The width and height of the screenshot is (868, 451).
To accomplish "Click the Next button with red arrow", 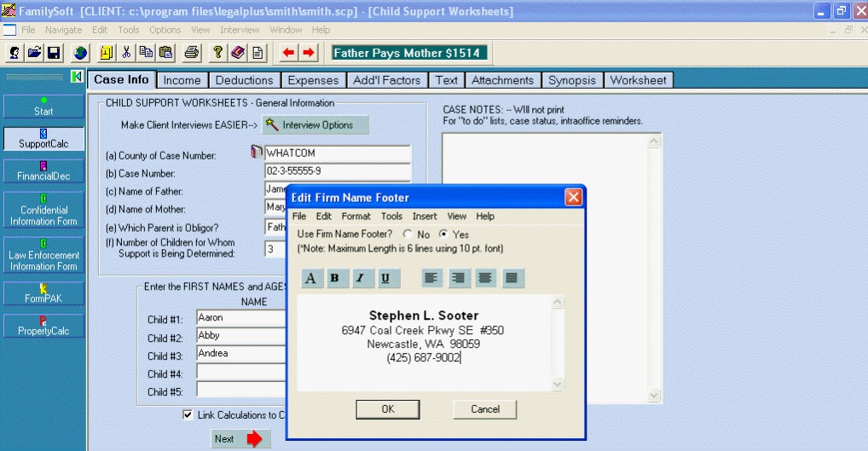I will (240, 439).
